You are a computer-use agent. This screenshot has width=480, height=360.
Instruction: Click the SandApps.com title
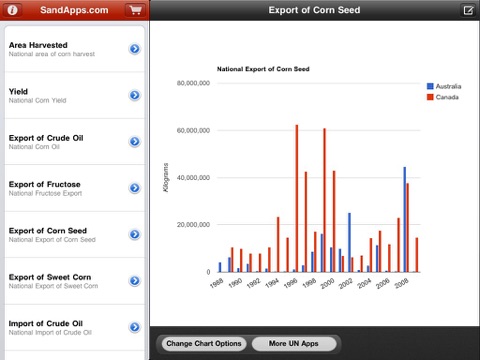(x=74, y=10)
